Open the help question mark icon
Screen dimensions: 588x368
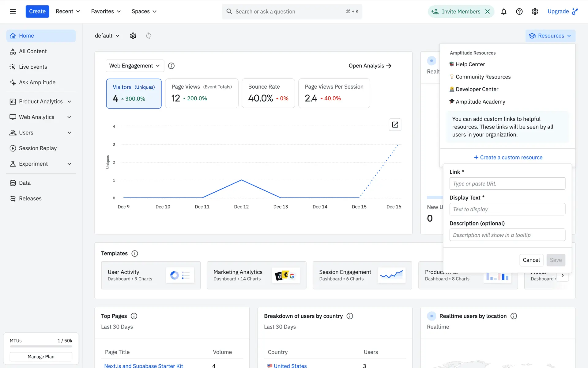[x=519, y=11]
